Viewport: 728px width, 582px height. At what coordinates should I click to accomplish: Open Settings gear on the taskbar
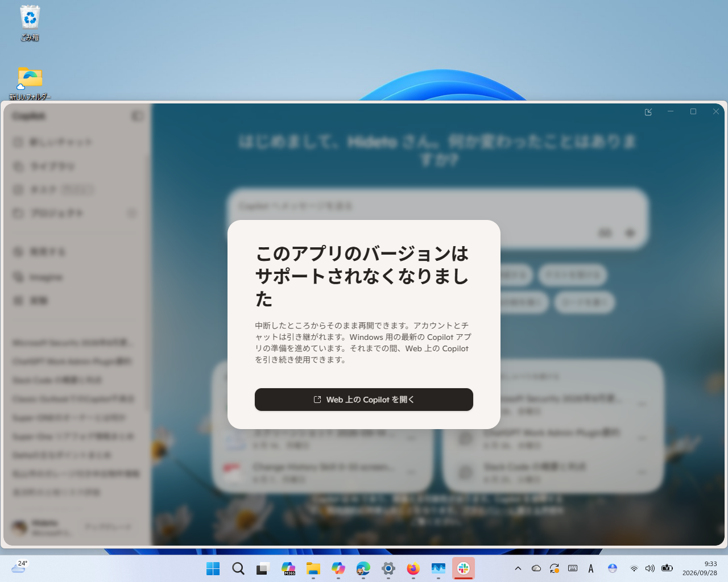click(x=388, y=568)
